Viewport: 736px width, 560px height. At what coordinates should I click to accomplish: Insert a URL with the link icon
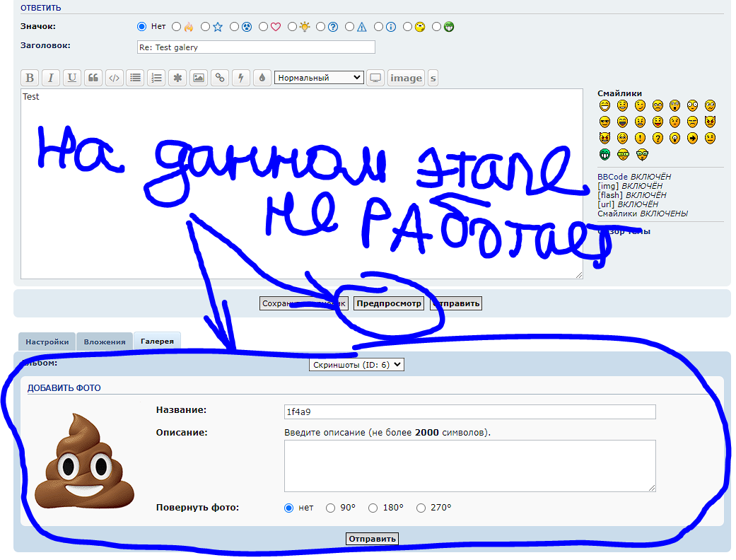coord(220,78)
